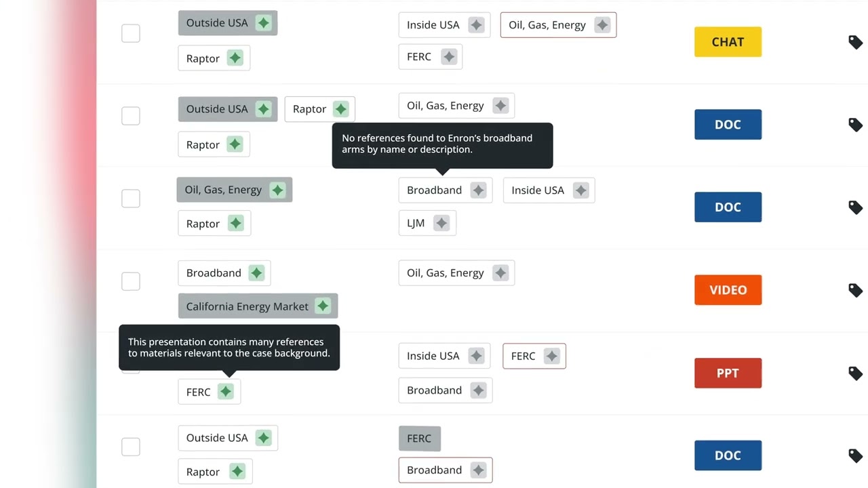Select the California Energy Market tag
The image size is (868, 488).
click(x=248, y=306)
